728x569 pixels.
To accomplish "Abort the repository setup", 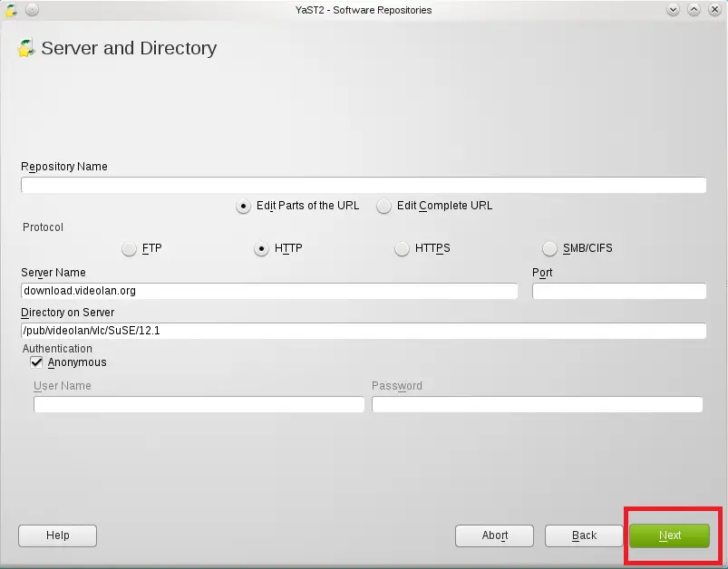I will coord(494,536).
